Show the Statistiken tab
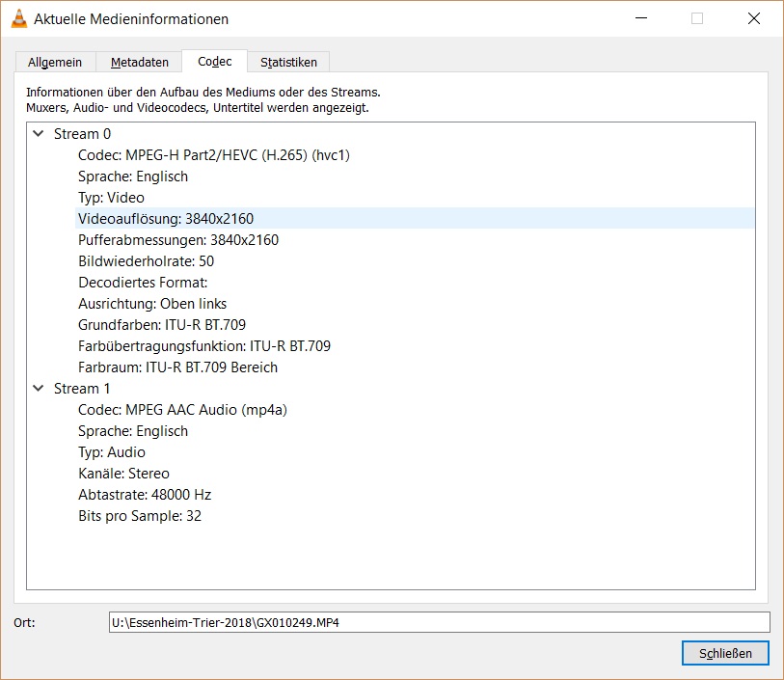784x680 pixels. (x=288, y=62)
